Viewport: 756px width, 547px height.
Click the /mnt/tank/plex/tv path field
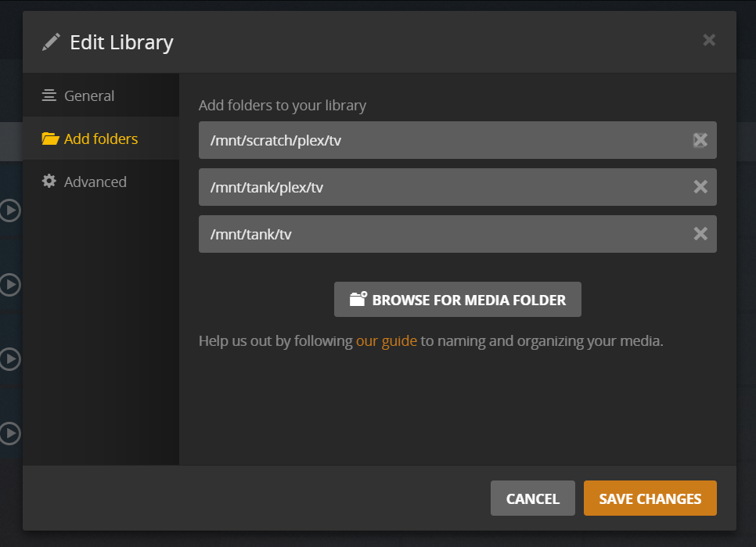pyautogui.click(x=438, y=187)
